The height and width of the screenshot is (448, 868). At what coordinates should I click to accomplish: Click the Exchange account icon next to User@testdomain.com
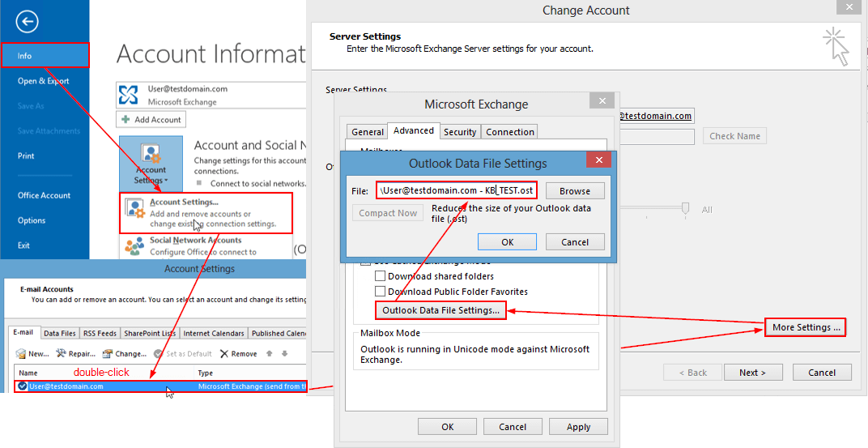pyautogui.click(x=129, y=95)
